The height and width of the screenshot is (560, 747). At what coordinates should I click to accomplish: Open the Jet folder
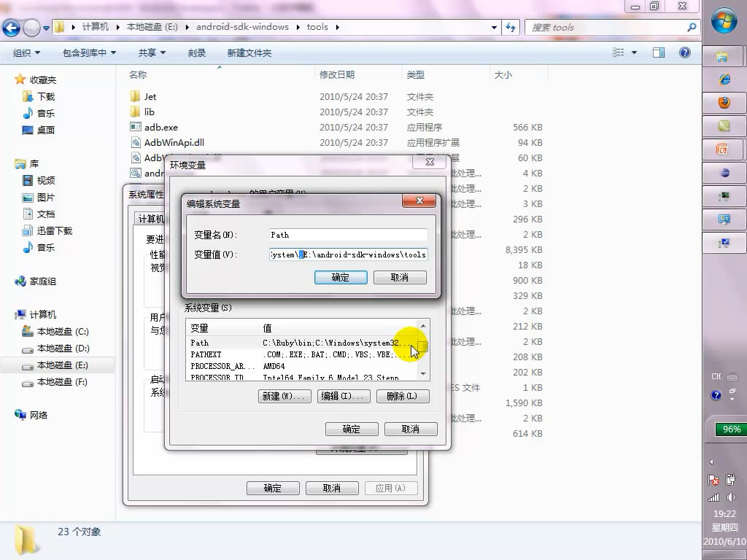pyautogui.click(x=145, y=96)
